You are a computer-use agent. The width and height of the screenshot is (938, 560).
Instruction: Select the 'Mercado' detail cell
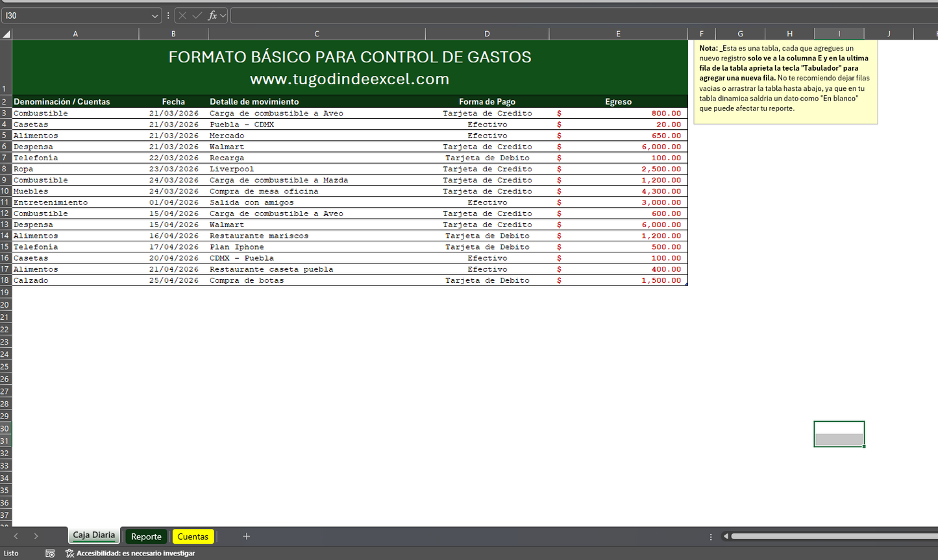click(x=317, y=136)
